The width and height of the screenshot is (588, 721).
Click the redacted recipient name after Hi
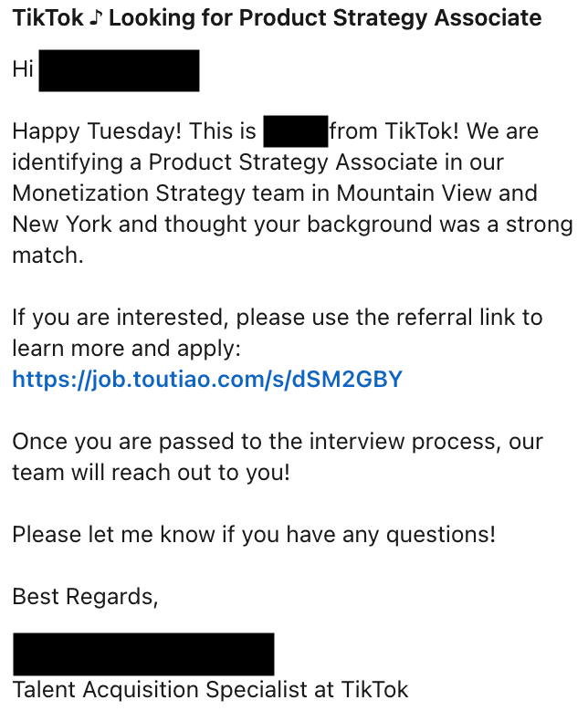tap(119, 70)
